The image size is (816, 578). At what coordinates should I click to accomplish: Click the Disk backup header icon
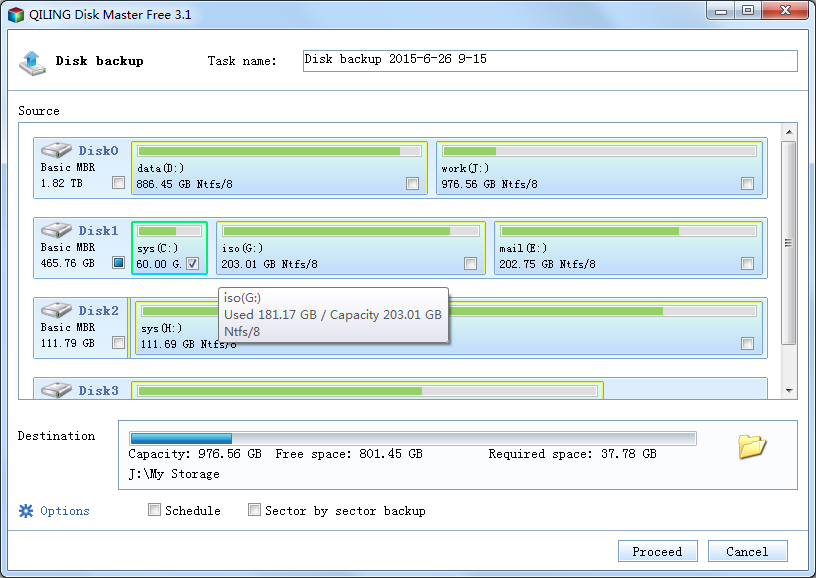coord(32,62)
